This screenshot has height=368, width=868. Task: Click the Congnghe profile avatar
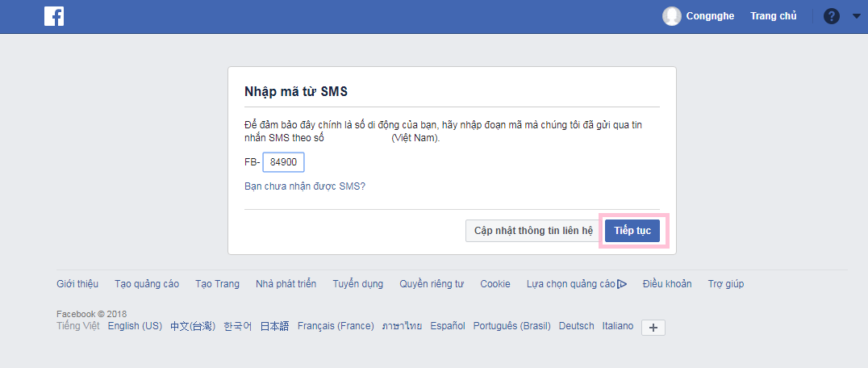671,16
